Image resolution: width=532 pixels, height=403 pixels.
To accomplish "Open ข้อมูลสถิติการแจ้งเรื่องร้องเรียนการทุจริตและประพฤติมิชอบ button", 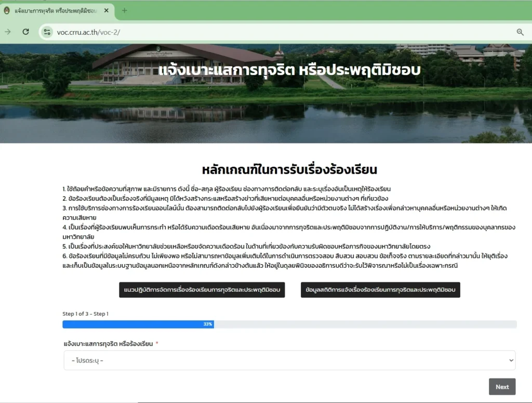I will tap(381, 290).
